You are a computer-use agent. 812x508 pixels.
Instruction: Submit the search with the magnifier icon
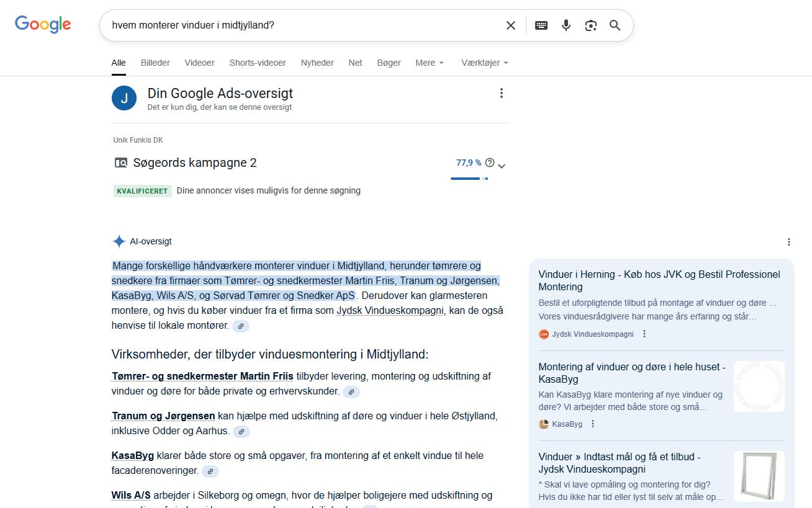coord(615,25)
